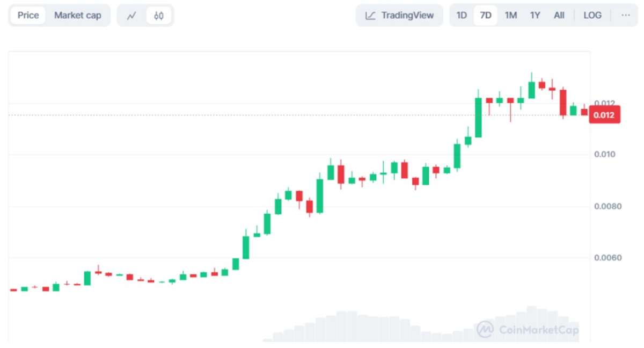644x348 pixels.
Task: Open the TradingView chart
Action: click(399, 16)
